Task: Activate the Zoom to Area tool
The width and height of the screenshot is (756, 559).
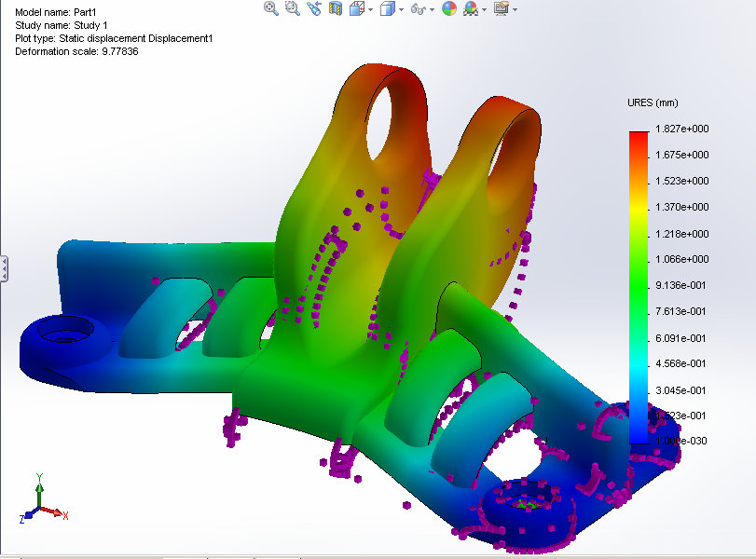Action: (x=291, y=8)
